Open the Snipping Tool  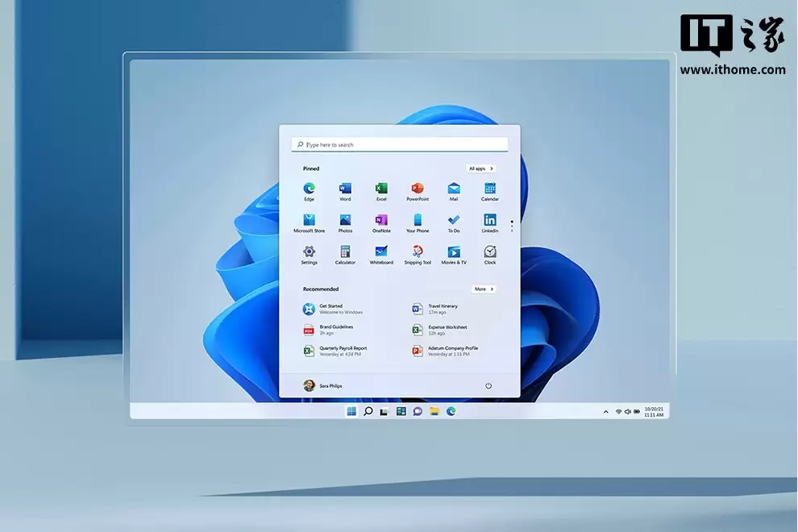418,252
